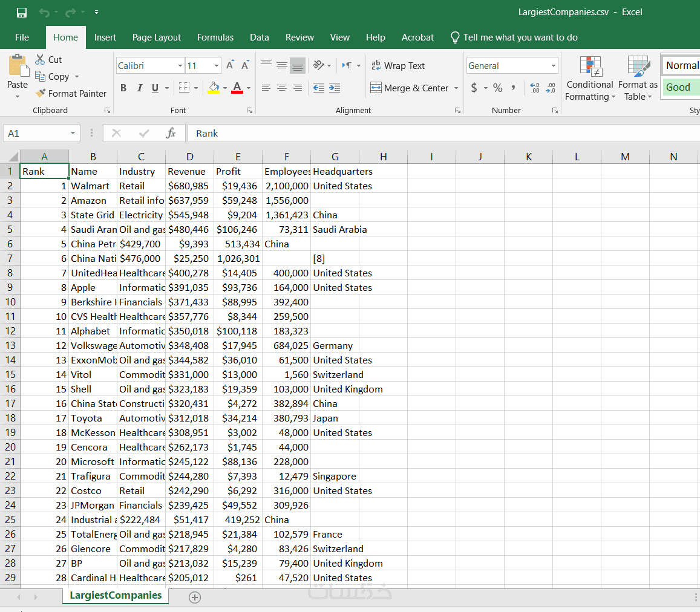
Task: Apply the Good cell style
Action: 680,87
